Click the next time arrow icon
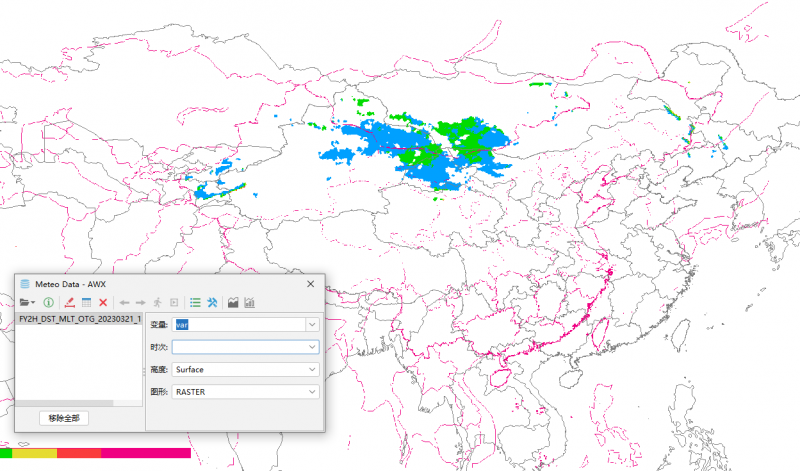 [x=141, y=302]
